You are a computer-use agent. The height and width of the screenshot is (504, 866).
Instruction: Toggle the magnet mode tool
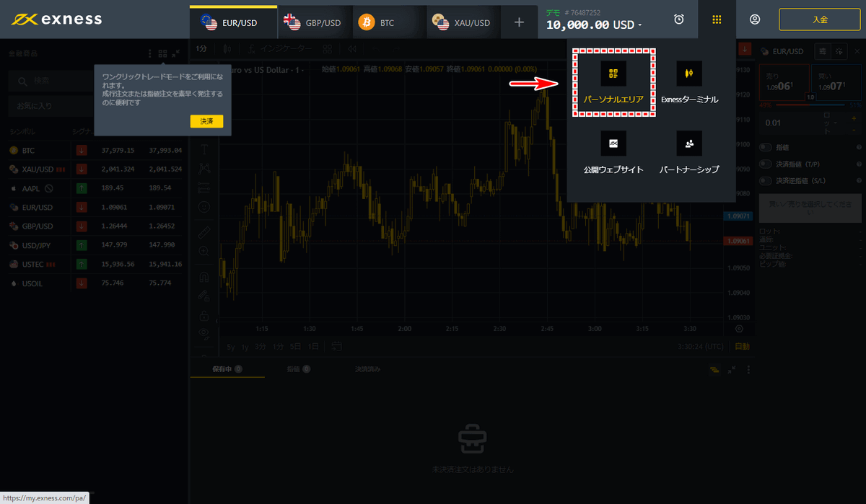coord(205,276)
